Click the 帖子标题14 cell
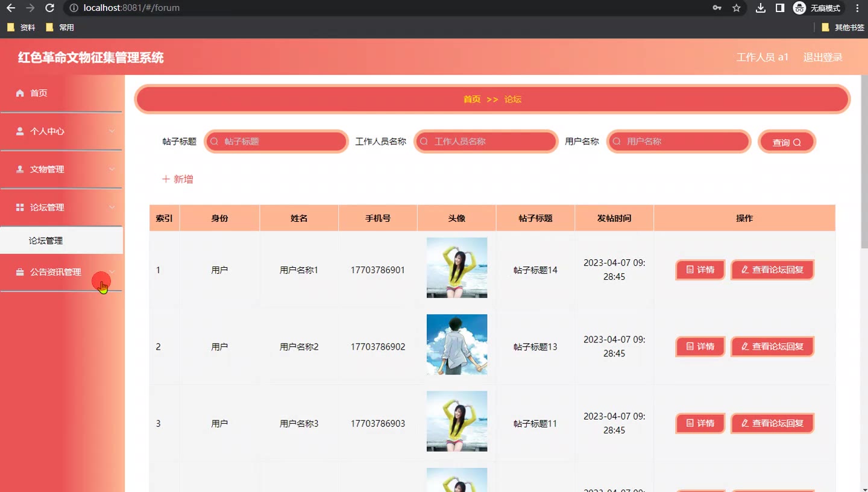 click(x=535, y=270)
